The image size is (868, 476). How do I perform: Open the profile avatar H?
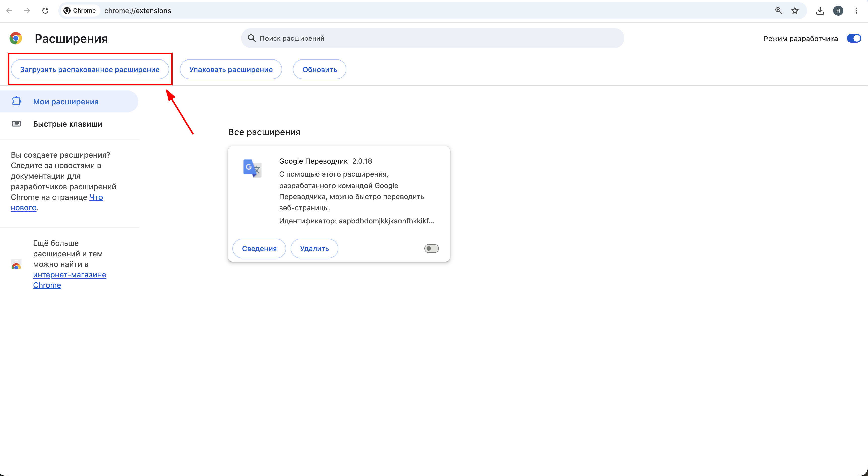point(838,10)
